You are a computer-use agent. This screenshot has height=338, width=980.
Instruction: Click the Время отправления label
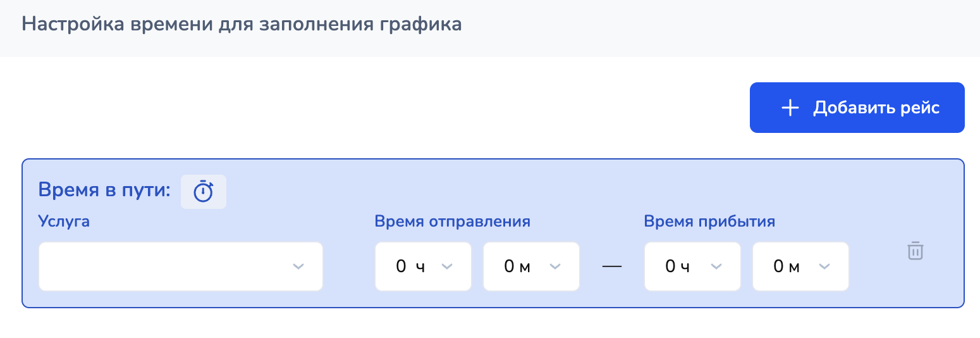(452, 222)
